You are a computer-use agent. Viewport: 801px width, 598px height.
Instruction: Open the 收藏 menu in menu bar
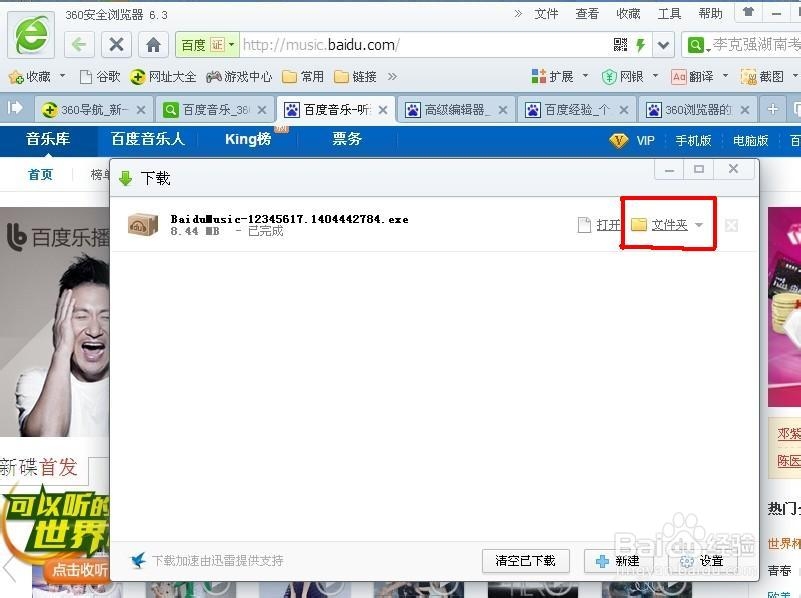coord(628,14)
